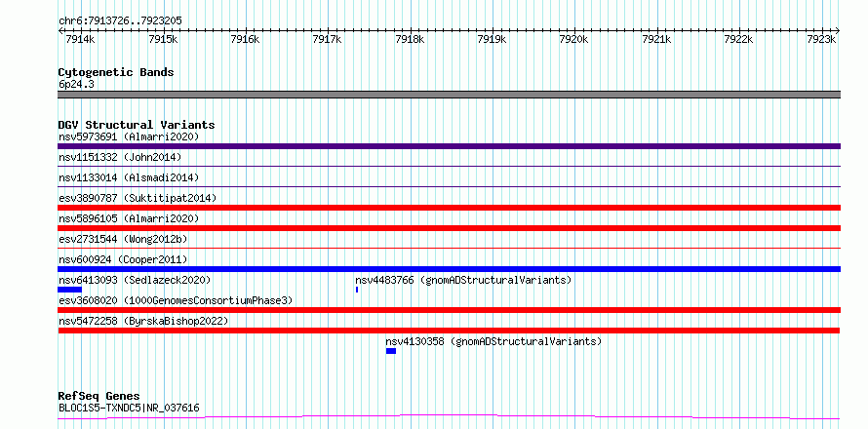Viewport: 868px width, 429px height.
Task: Select the 7916k ruler tick label
Action: [x=245, y=39]
